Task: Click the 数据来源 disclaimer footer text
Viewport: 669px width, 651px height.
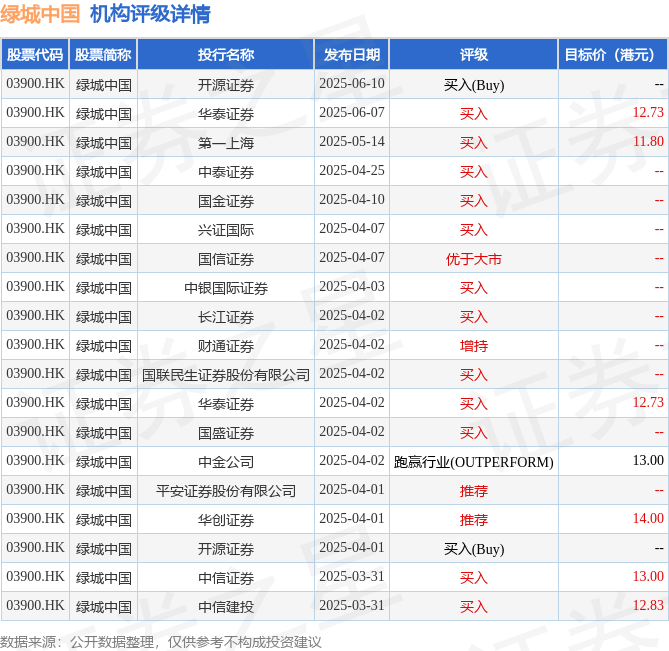Action: point(160,642)
